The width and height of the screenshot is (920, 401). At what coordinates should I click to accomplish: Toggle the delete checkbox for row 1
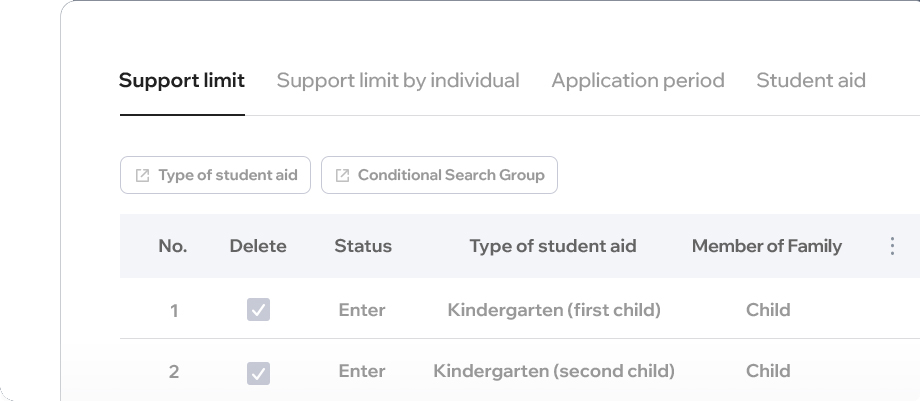[258, 309]
